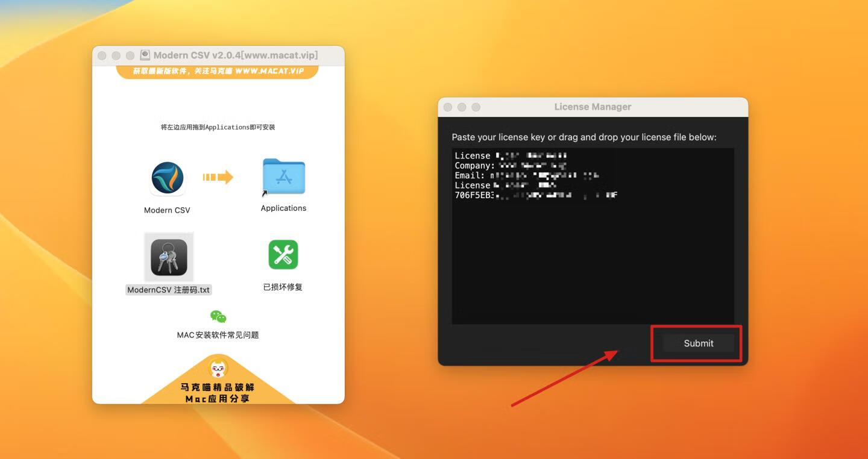The height and width of the screenshot is (459, 868).
Task: Click the "ModernCSV 注册码.txt" file name
Action: [x=169, y=290]
